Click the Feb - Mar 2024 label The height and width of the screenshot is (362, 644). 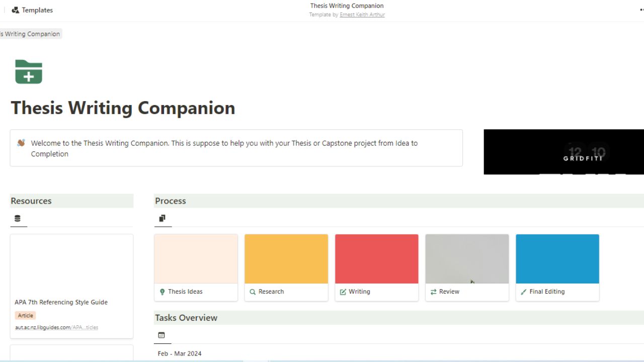tap(179, 353)
